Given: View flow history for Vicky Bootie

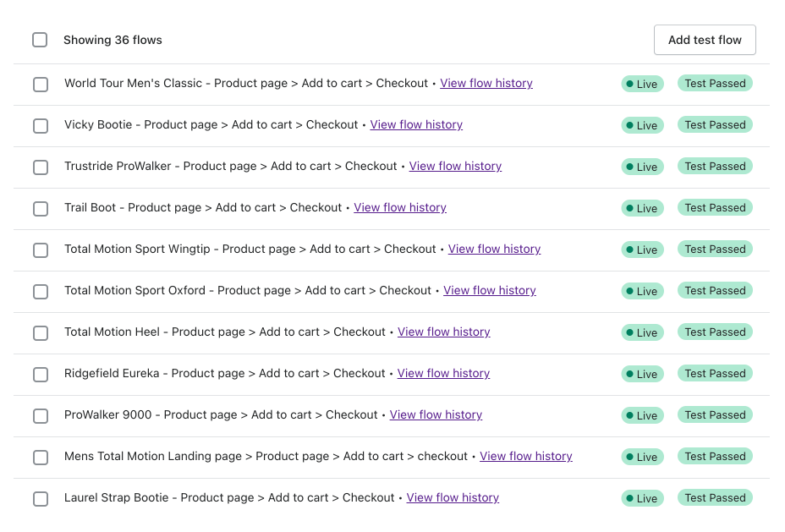Looking at the screenshot, I should click(x=416, y=125).
